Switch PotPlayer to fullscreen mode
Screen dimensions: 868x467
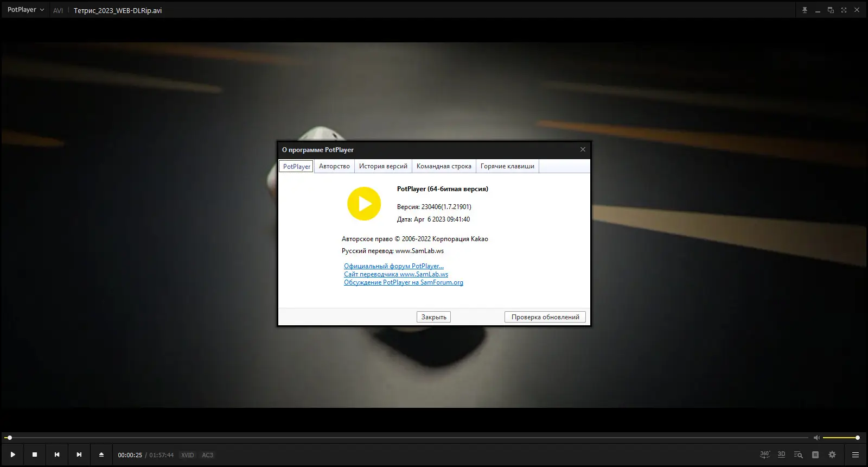pos(844,10)
